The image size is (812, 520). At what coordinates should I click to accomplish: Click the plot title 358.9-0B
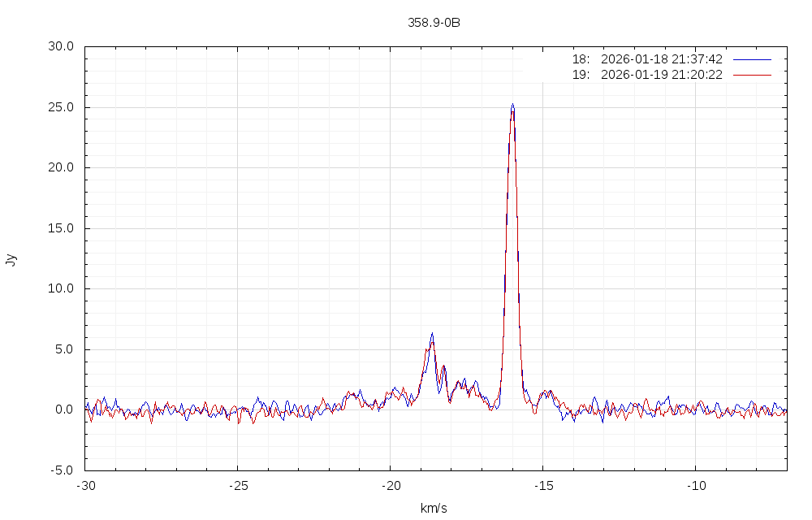(434, 23)
